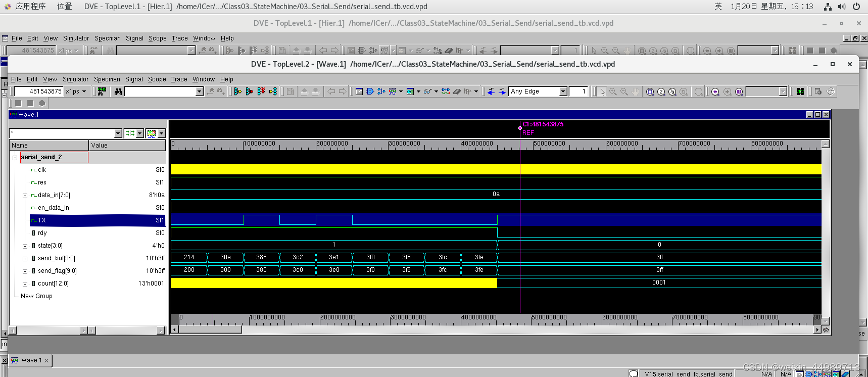Click the edge count input field
Viewport: 868px width, 377px height.
point(578,91)
